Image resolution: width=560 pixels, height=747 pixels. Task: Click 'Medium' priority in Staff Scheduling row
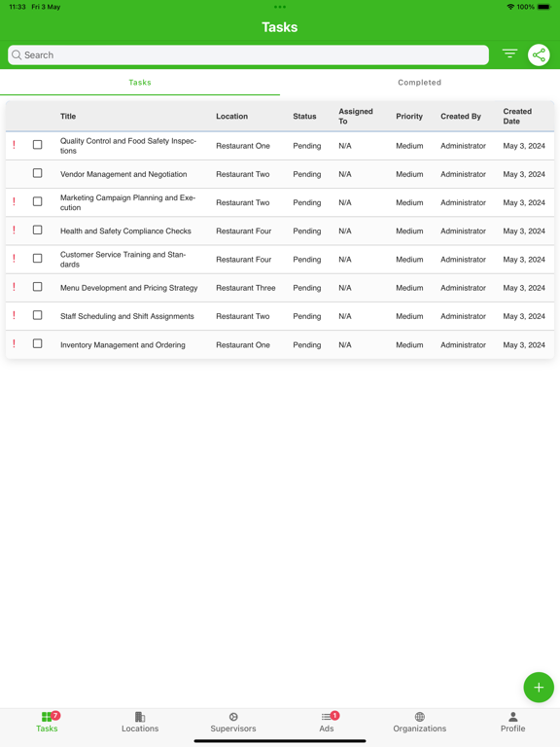409,316
